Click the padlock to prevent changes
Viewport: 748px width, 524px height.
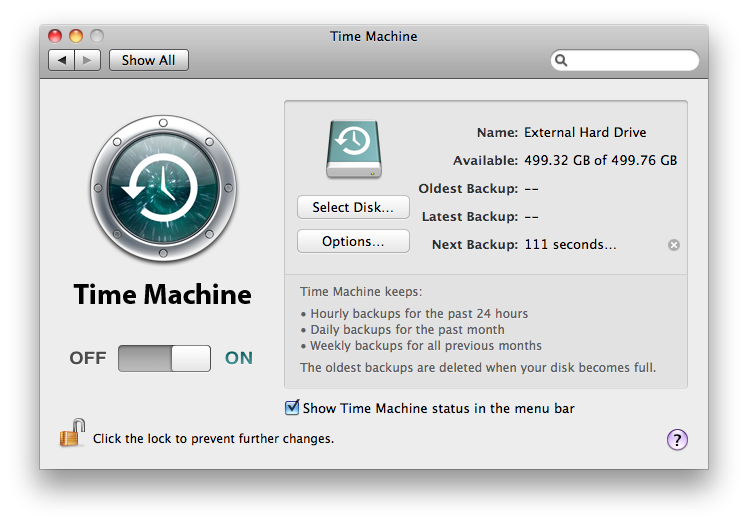(71, 434)
